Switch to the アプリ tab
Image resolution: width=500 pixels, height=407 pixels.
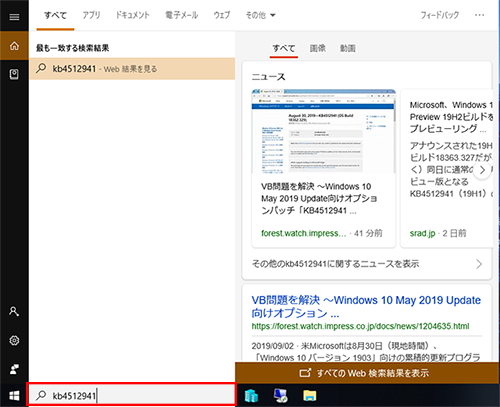point(91,15)
